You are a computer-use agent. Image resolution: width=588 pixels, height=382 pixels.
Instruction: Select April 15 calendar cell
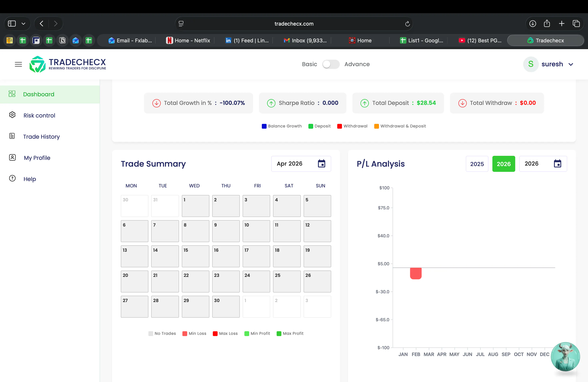[x=195, y=256]
